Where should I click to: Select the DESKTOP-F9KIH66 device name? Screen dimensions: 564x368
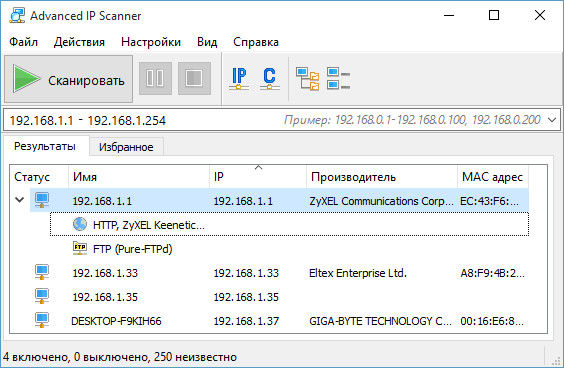tap(116, 321)
